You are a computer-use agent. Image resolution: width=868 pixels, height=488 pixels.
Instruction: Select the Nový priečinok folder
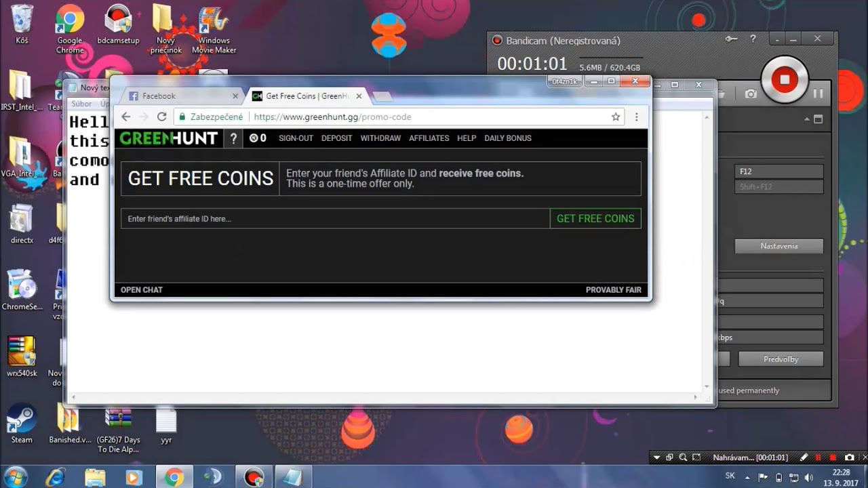(165, 30)
